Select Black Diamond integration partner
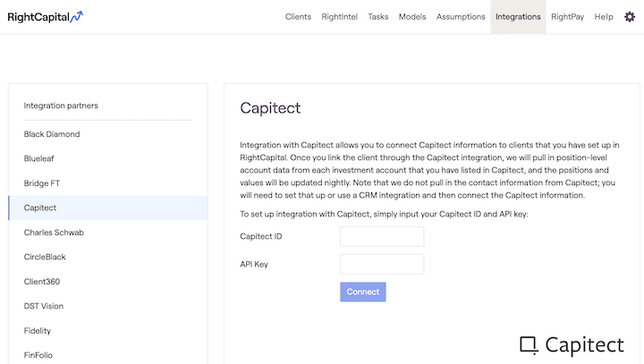 52,134
